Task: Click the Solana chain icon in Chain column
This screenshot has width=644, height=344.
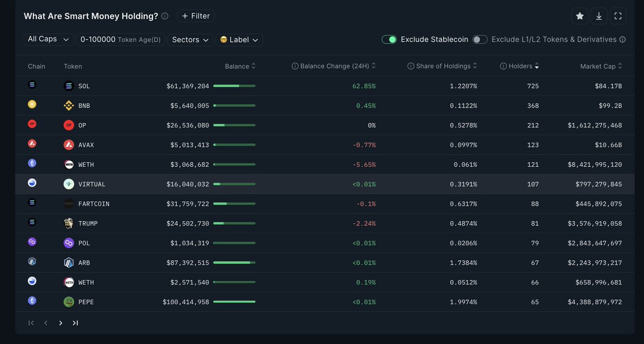Action: pos(31,84)
